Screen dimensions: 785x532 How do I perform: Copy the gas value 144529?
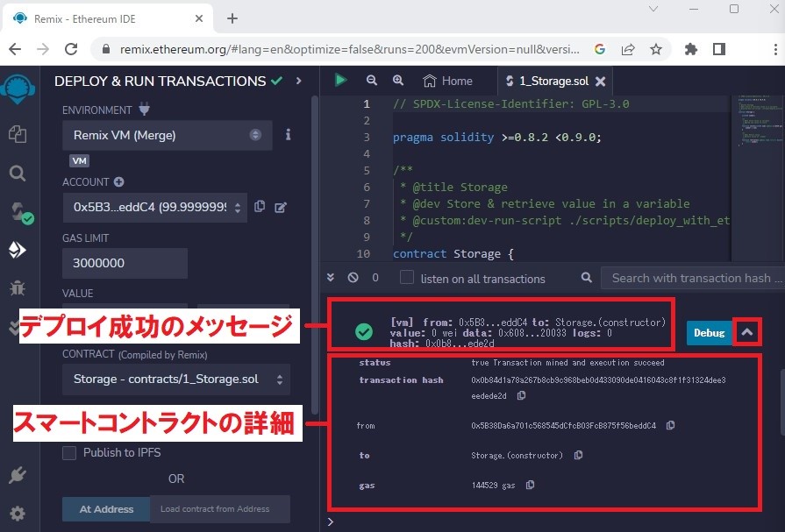click(x=530, y=485)
